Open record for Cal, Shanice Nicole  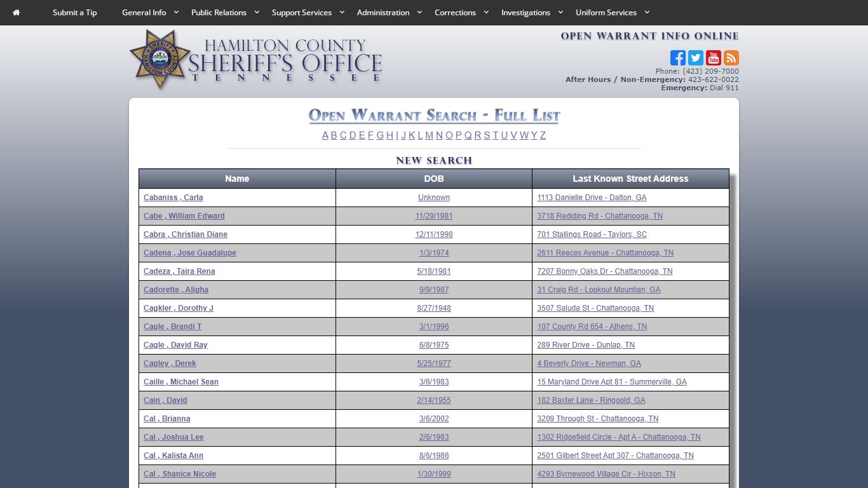pyautogui.click(x=180, y=474)
